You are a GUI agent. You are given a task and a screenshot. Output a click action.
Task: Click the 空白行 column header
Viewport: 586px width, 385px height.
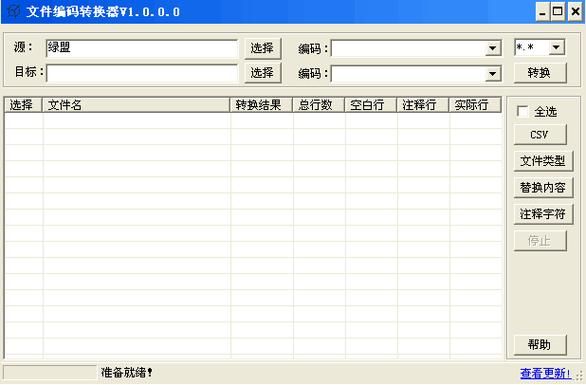370,105
